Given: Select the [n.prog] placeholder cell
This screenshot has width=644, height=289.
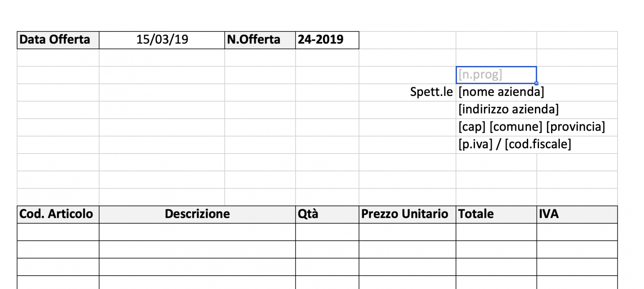Looking at the screenshot, I should coord(496,74).
